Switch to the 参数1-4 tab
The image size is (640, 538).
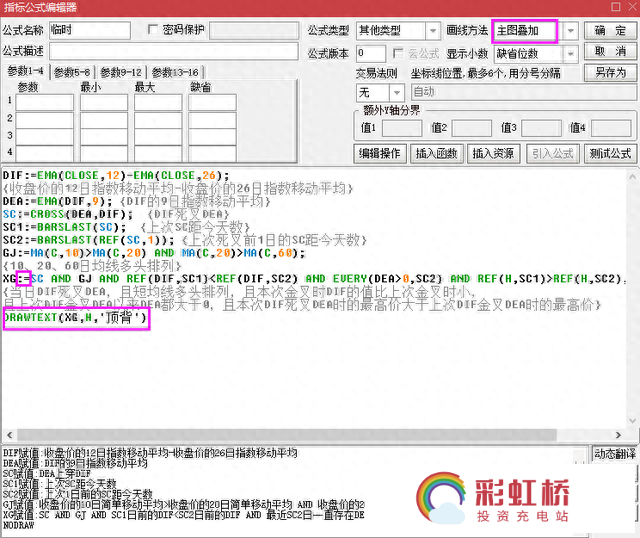pos(25,71)
